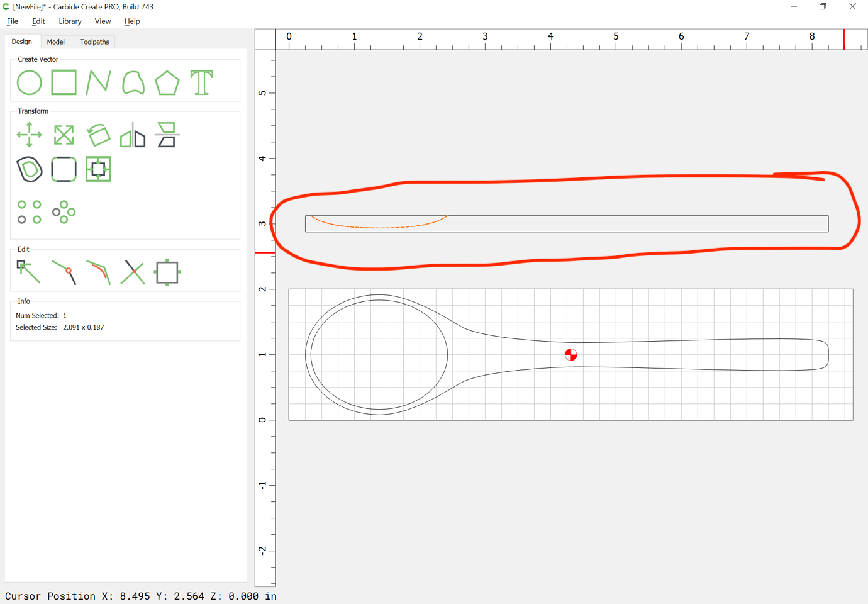868x604 pixels.
Task: Switch to the Design tab
Action: (x=22, y=42)
